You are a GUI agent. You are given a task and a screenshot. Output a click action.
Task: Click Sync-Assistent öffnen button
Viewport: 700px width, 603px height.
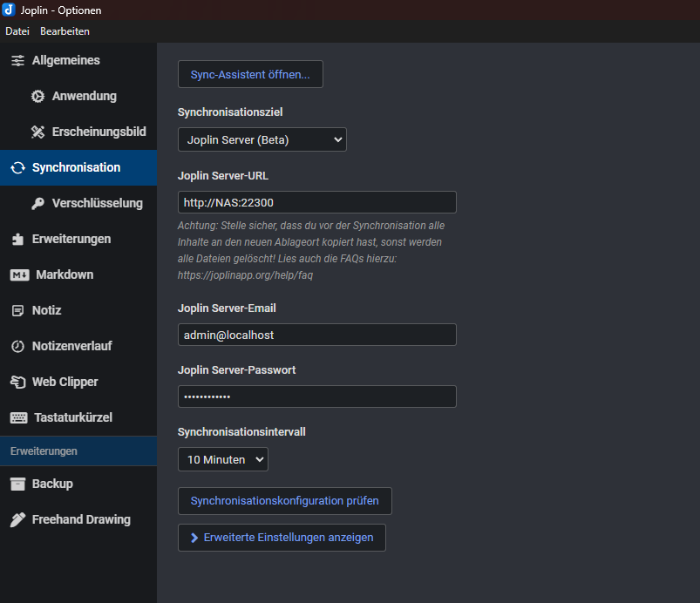click(x=250, y=74)
